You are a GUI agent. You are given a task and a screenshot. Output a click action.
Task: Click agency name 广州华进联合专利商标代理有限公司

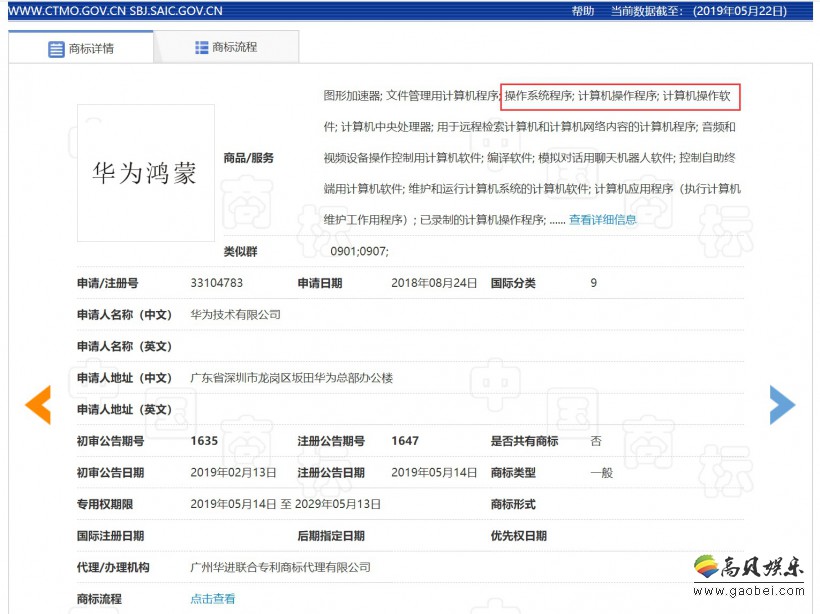[280, 567]
